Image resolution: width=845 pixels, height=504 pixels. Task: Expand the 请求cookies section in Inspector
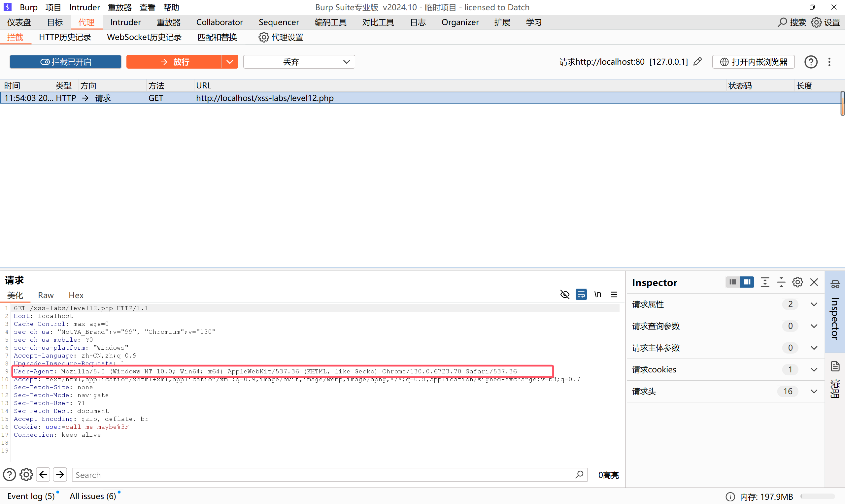coord(814,369)
